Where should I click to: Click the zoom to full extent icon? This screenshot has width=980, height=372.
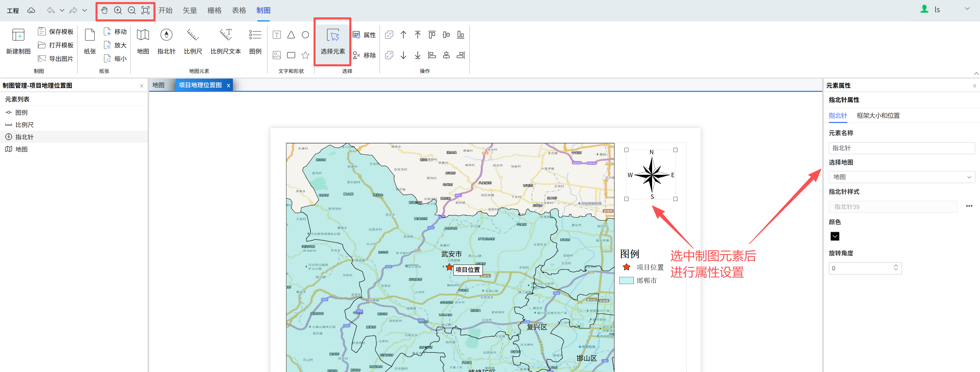(145, 10)
